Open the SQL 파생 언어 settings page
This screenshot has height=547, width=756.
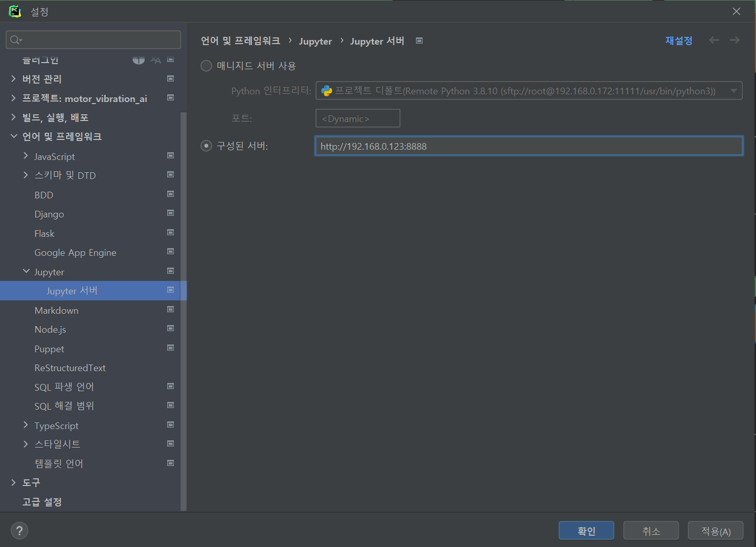(x=64, y=387)
